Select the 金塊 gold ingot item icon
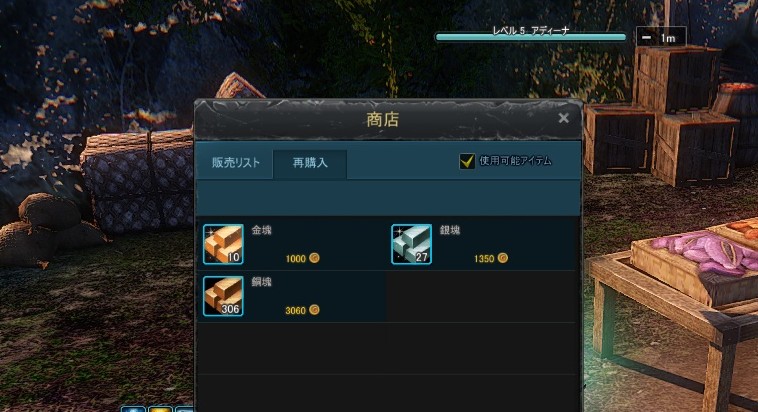The height and width of the screenshot is (412, 758). click(x=223, y=244)
